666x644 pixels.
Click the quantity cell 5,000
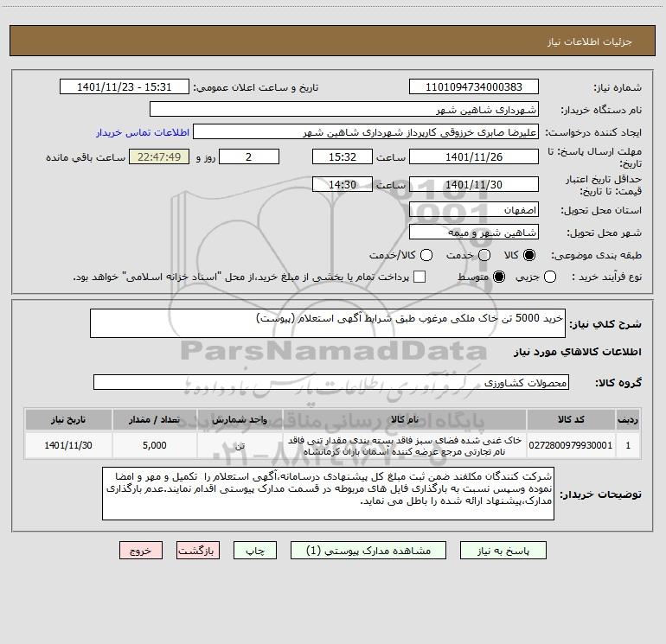click(154, 445)
